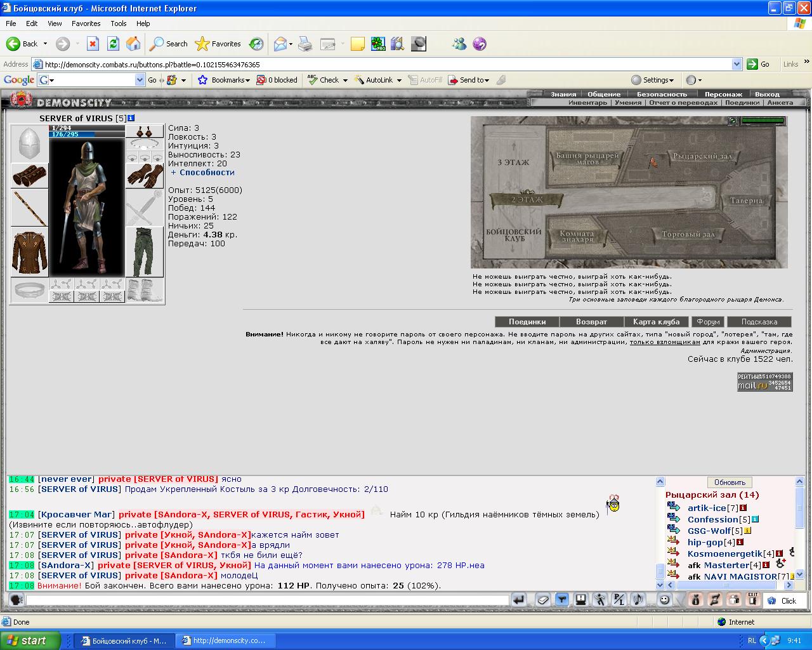Image resolution: width=812 pixels, height=650 pixels.
Task: Open the Google Bookmarks dropdown
Action: coord(223,80)
